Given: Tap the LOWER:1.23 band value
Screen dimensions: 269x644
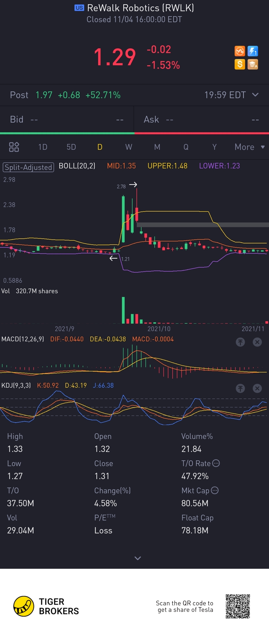Looking at the screenshot, I should [219, 166].
